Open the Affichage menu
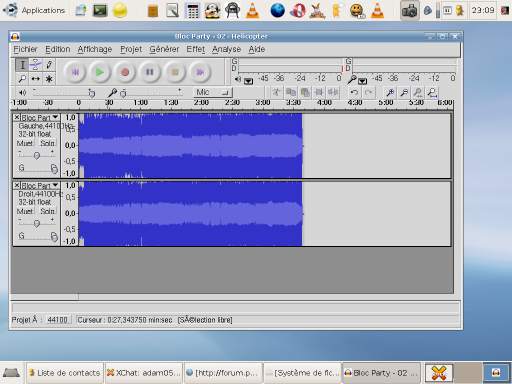Image resolution: width=512 pixels, height=384 pixels. click(95, 49)
